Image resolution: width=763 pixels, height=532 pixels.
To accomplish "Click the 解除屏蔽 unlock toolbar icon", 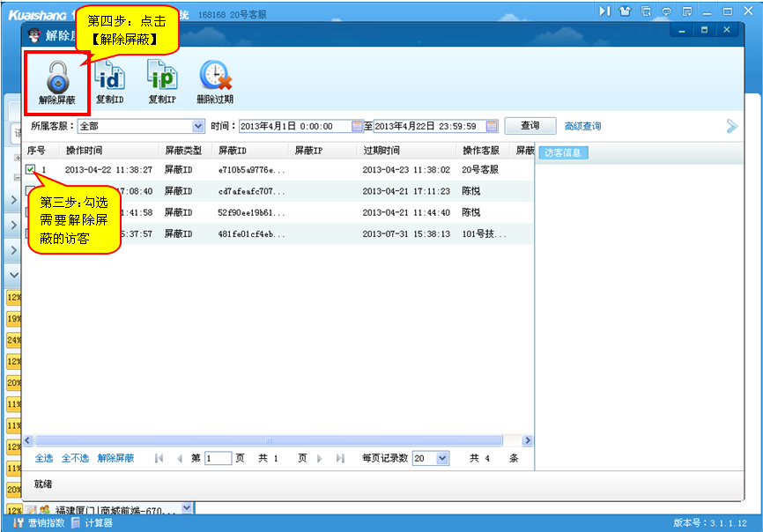I will (56, 78).
